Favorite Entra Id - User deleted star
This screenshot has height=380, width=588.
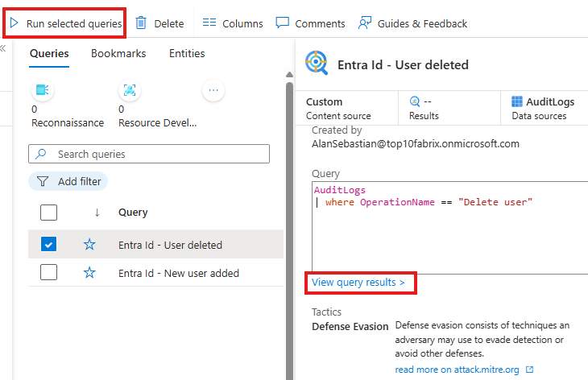(x=89, y=245)
